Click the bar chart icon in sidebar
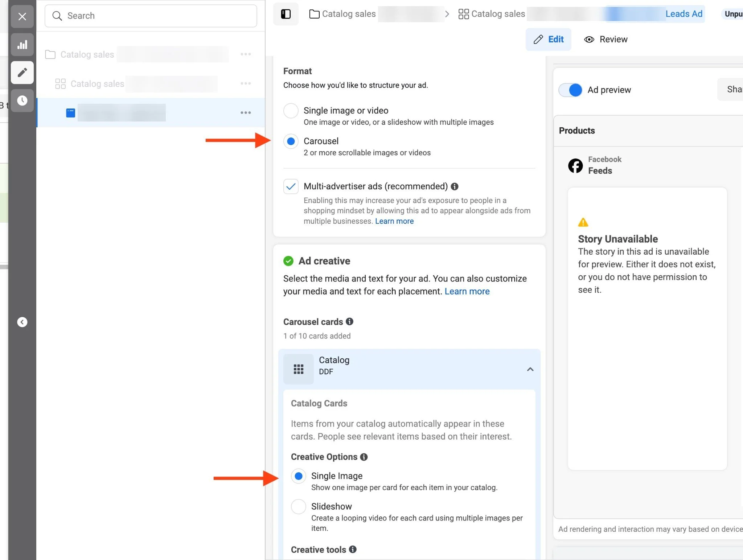The image size is (743, 560). pyautogui.click(x=22, y=45)
